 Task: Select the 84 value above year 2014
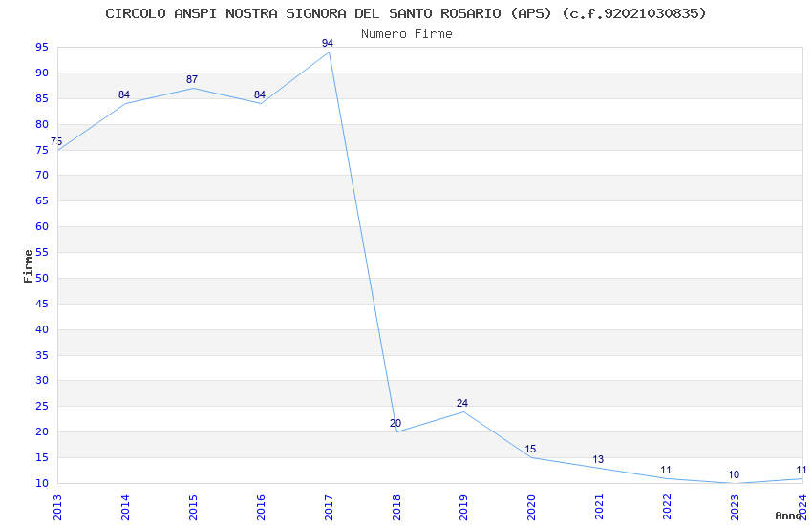coord(124,94)
